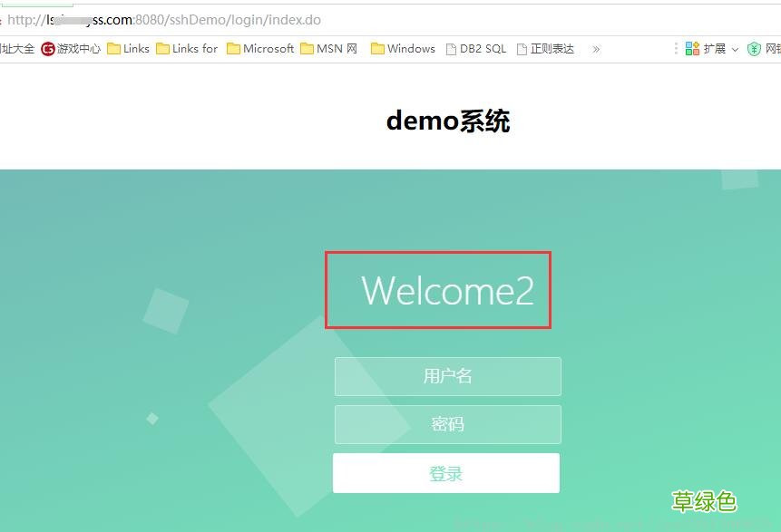The width and height of the screenshot is (781, 532).
Task: Click the 游戏中心 bookmark icon
Action: (x=48, y=49)
